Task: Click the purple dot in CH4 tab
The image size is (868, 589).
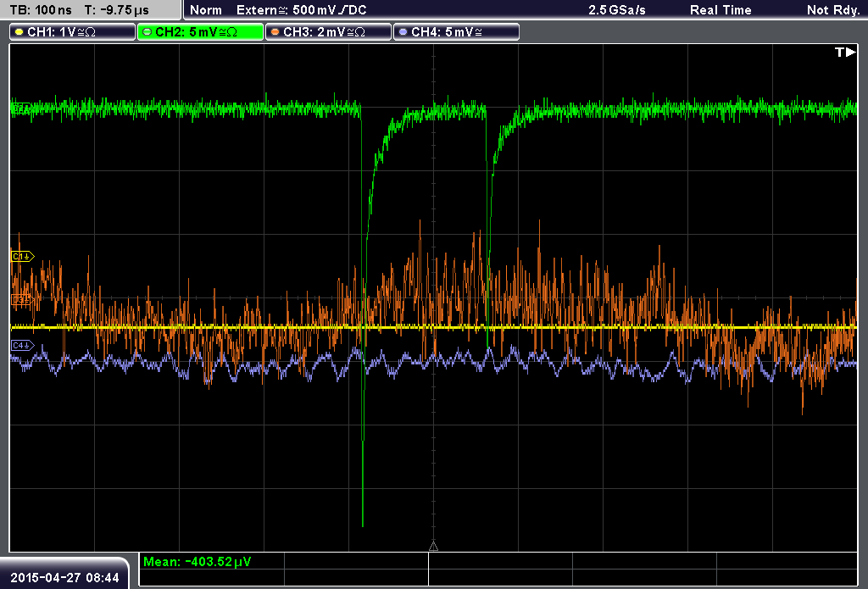Action: 403,32
